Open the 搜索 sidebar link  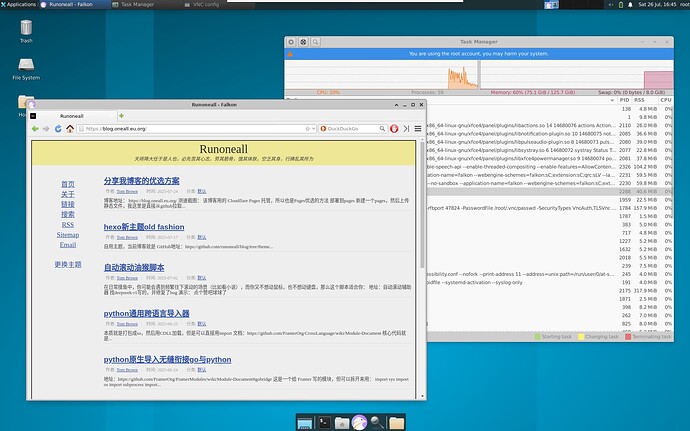click(68, 214)
